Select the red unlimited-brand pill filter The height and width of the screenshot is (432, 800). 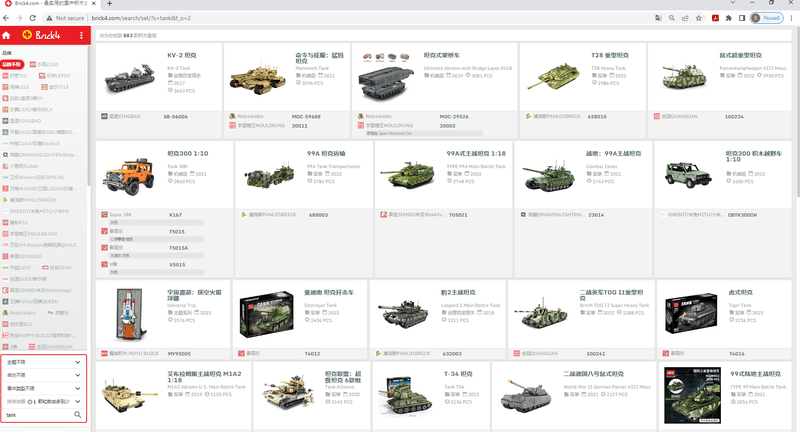(x=12, y=64)
